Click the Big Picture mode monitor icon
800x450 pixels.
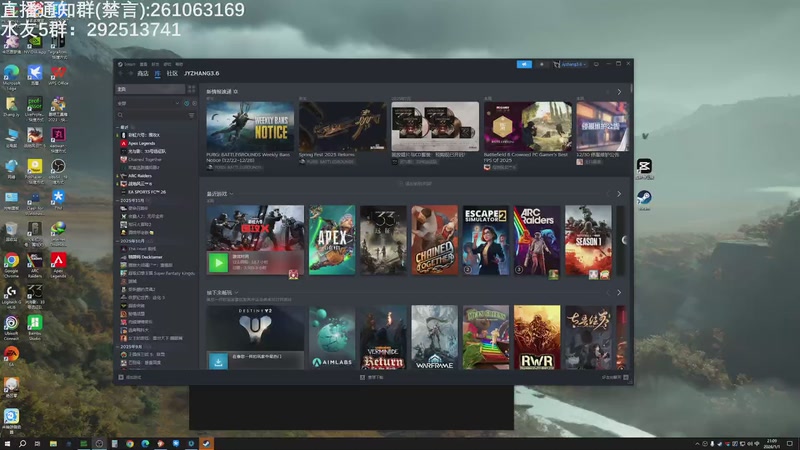[x=596, y=64]
